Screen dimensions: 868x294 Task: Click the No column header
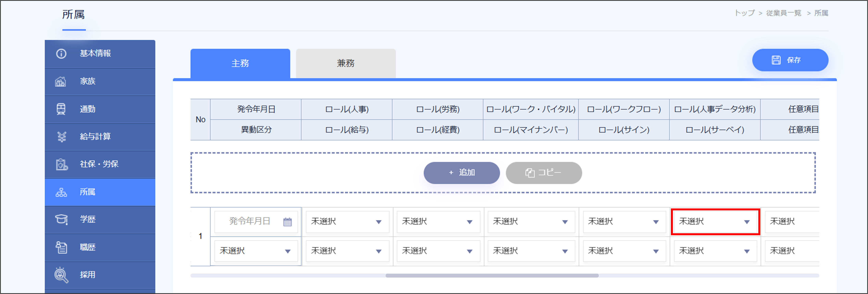[200, 119]
